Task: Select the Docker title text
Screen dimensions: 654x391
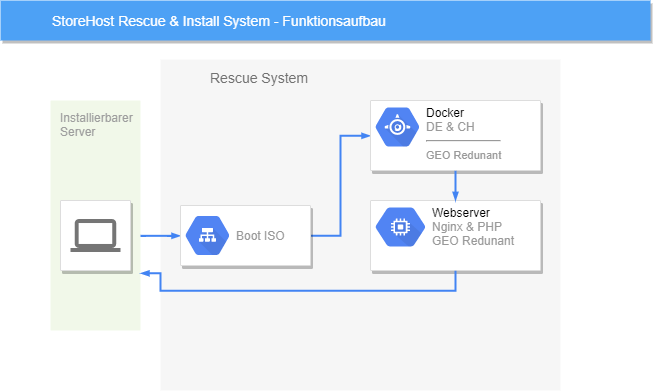Action: click(x=445, y=113)
